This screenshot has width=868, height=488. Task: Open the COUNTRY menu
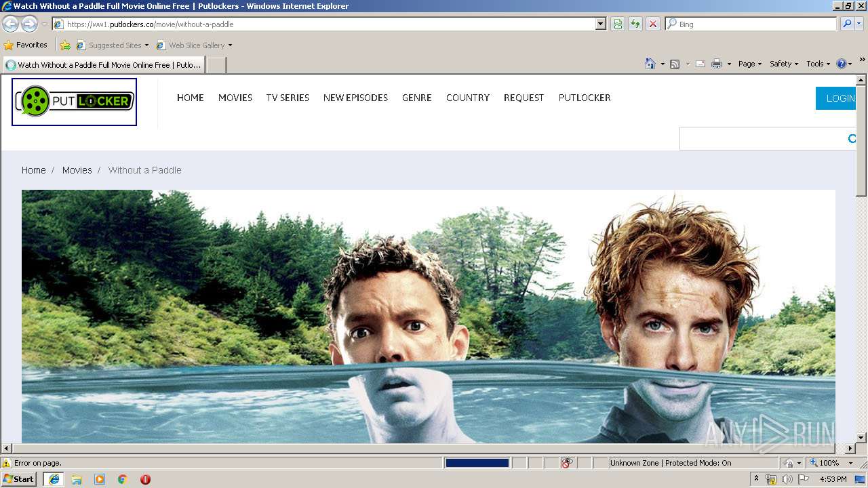tap(468, 98)
